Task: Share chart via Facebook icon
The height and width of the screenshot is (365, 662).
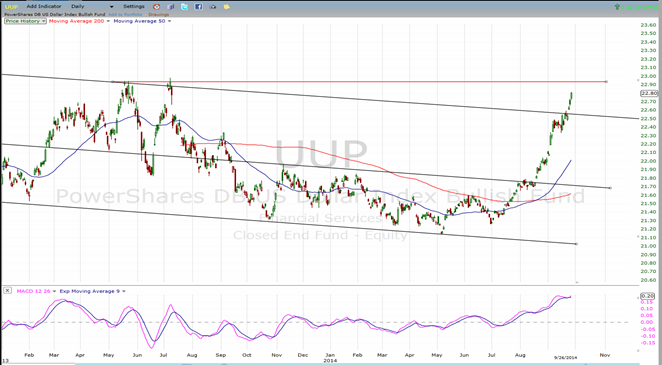Action: click(198, 7)
